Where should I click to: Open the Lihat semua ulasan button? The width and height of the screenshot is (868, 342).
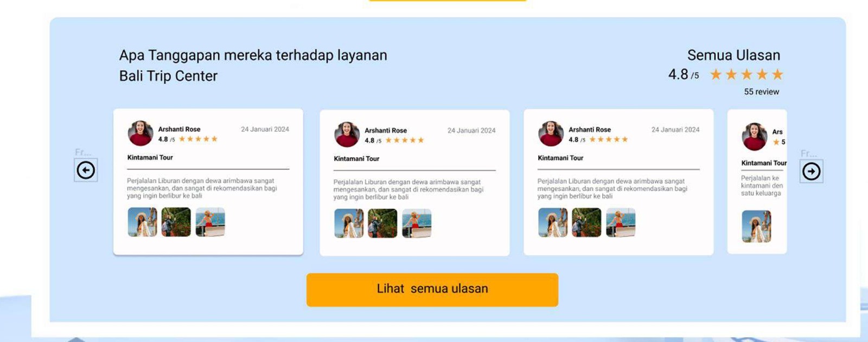pyautogui.click(x=432, y=290)
